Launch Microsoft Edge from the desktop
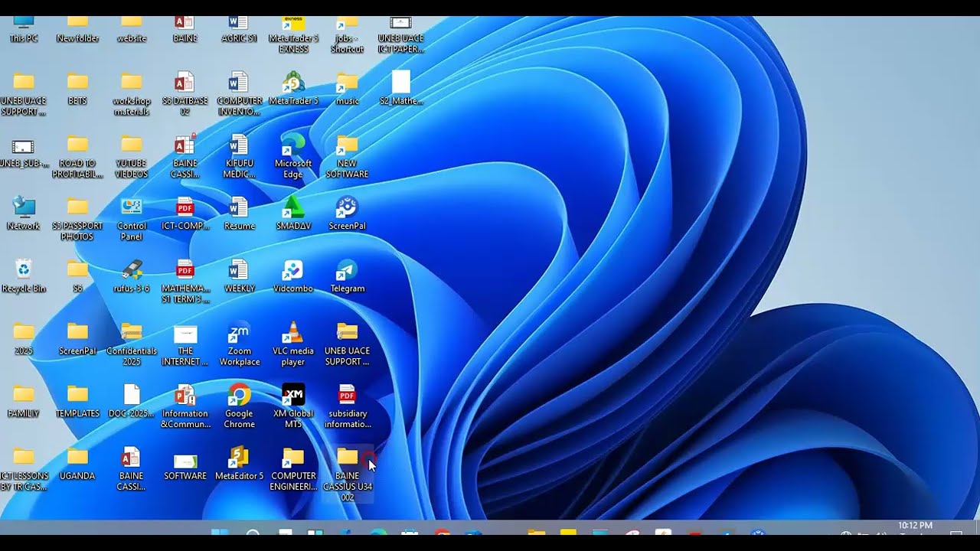980x551 pixels. pyautogui.click(x=293, y=157)
